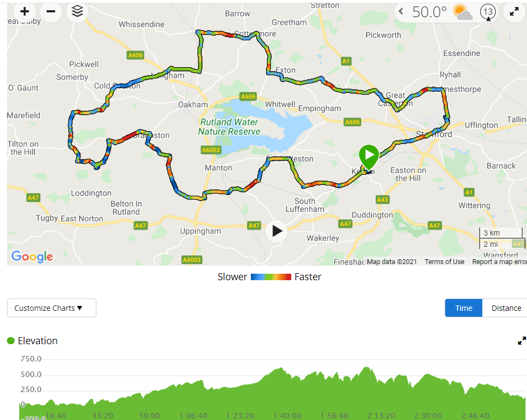Zoom in on the map

click(x=24, y=11)
